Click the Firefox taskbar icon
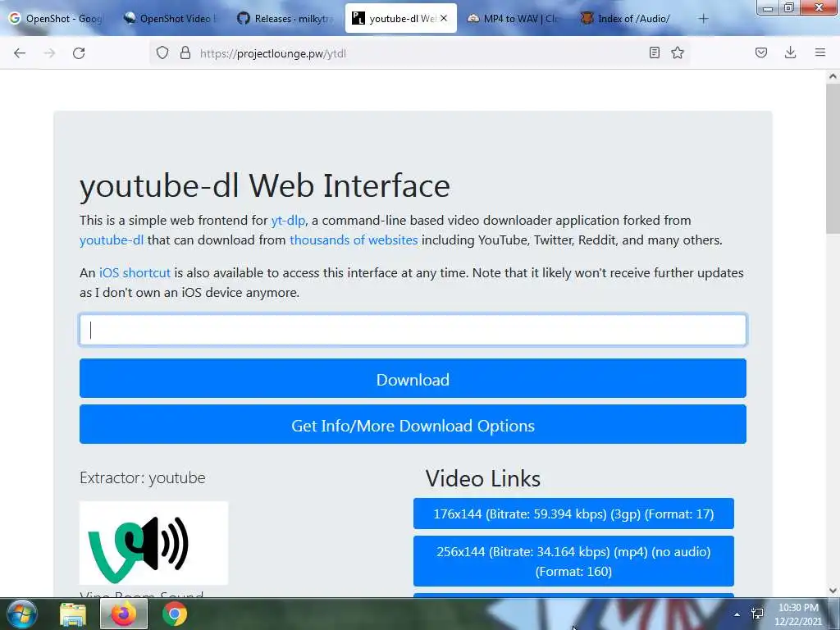Viewport: 840px width, 630px height. (x=124, y=614)
